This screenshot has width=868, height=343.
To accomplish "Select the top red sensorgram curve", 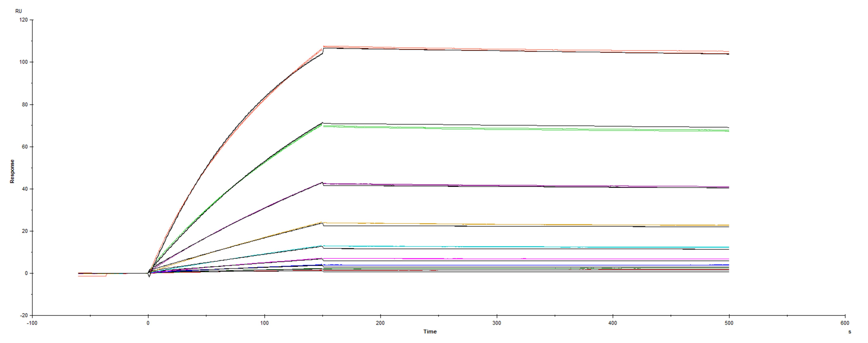I will pyautogui.click(x=573, y=50).
